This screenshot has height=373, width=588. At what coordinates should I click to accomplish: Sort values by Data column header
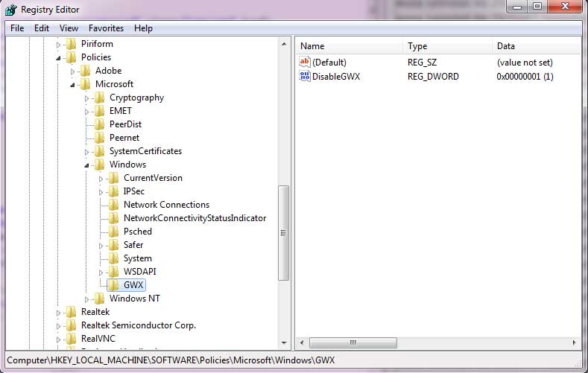point(537,46)
